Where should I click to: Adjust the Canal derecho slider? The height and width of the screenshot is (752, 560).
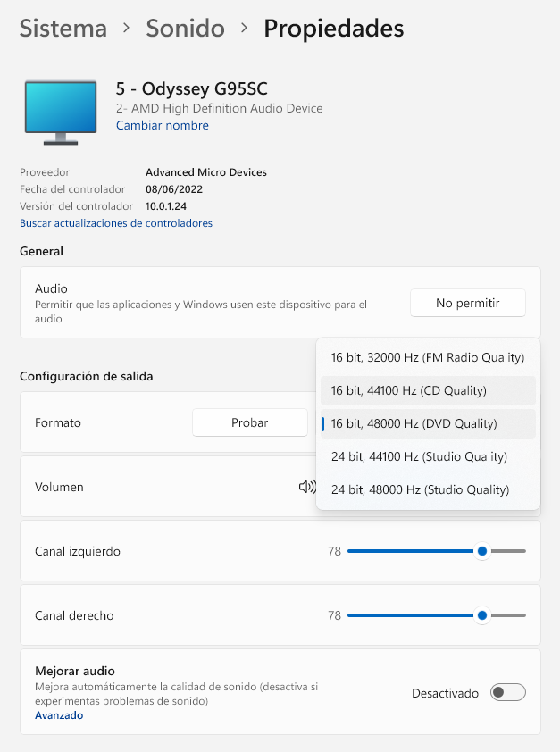click(x=437, y=615)
